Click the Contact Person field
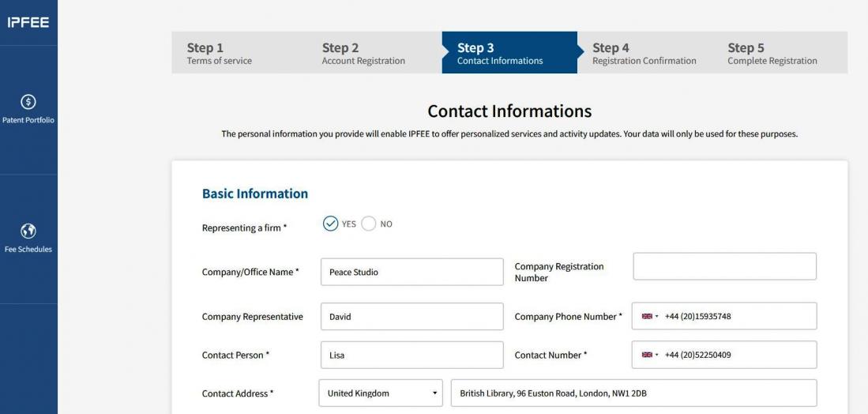The width and height of the screenshot is (868, 414). (x=411, y=355)
